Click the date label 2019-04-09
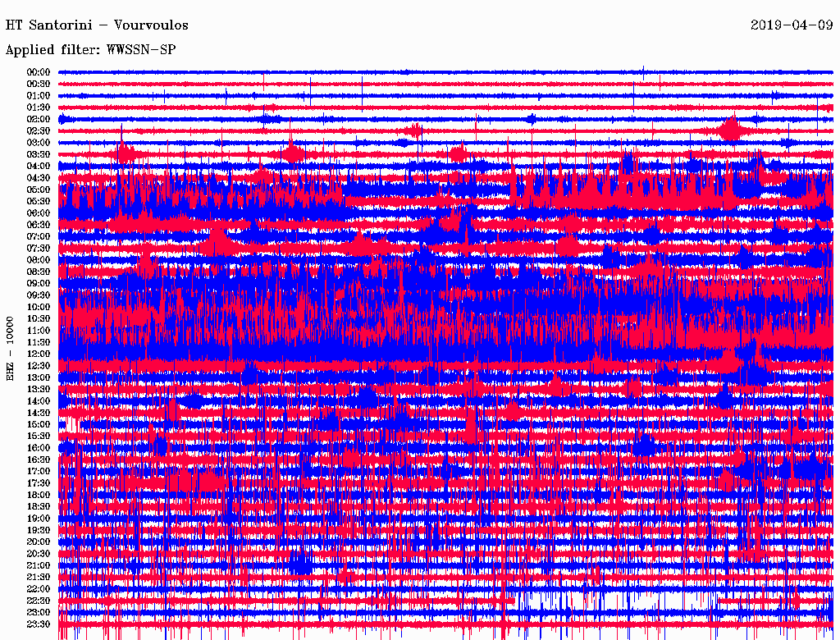Screen dimensions: 840x640 pyautogui.click(x=792, y=25)
